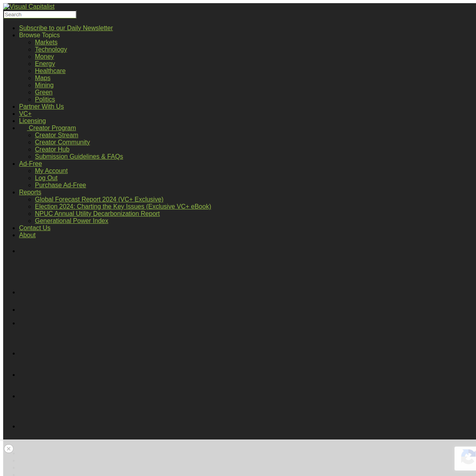Open the Energy topic link
Screen dimensions: 476x476
click(45, 64)
